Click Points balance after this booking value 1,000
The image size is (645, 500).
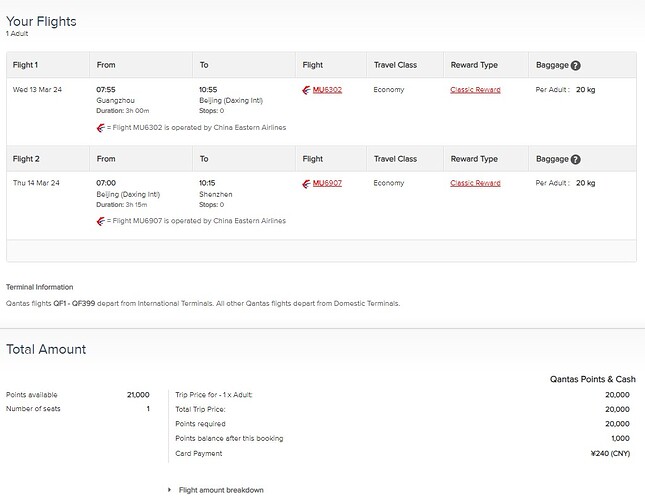coord(620,438)
